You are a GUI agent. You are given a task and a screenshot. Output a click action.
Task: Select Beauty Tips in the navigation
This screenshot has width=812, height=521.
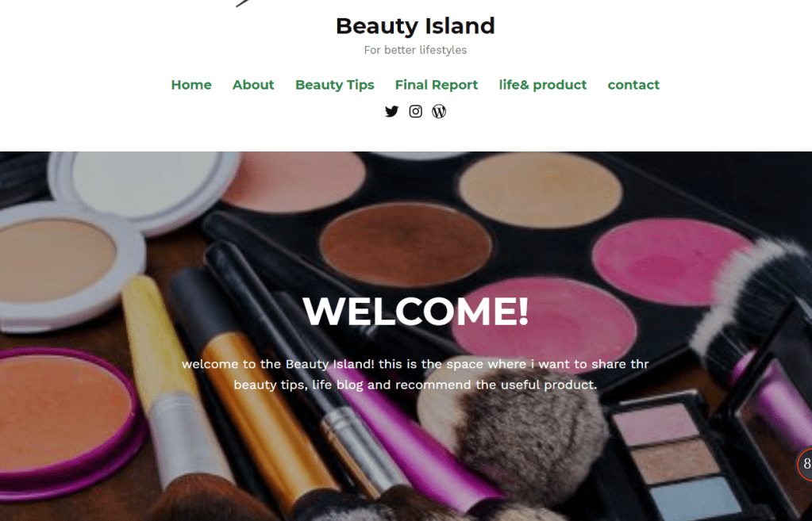pos(334,85)
